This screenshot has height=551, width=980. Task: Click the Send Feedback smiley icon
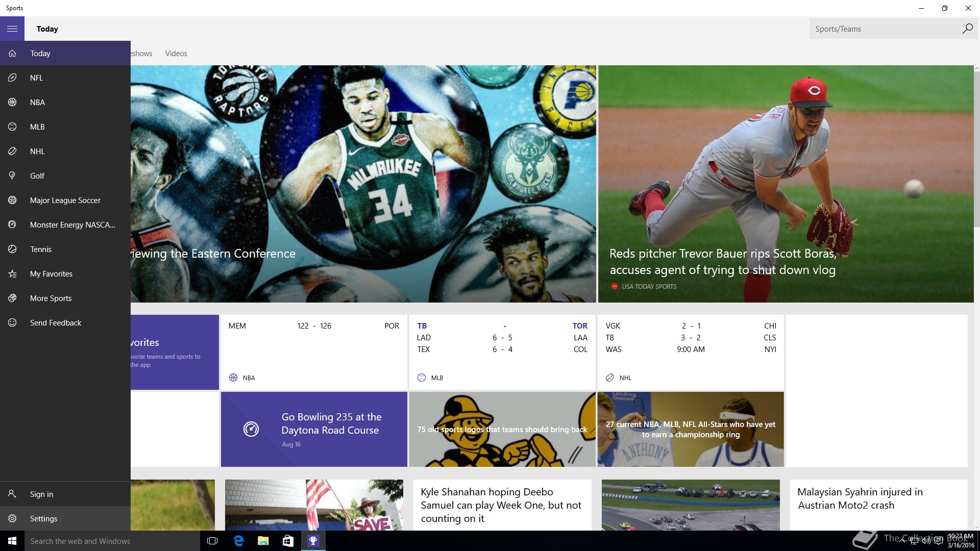[x=12, y=323]
